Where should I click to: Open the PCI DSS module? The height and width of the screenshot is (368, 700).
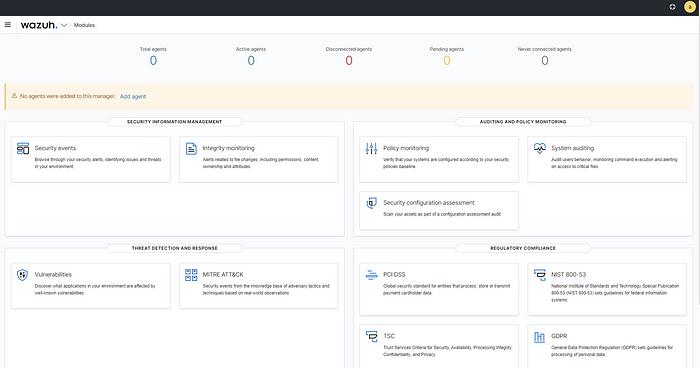click(x=439, y=289)
